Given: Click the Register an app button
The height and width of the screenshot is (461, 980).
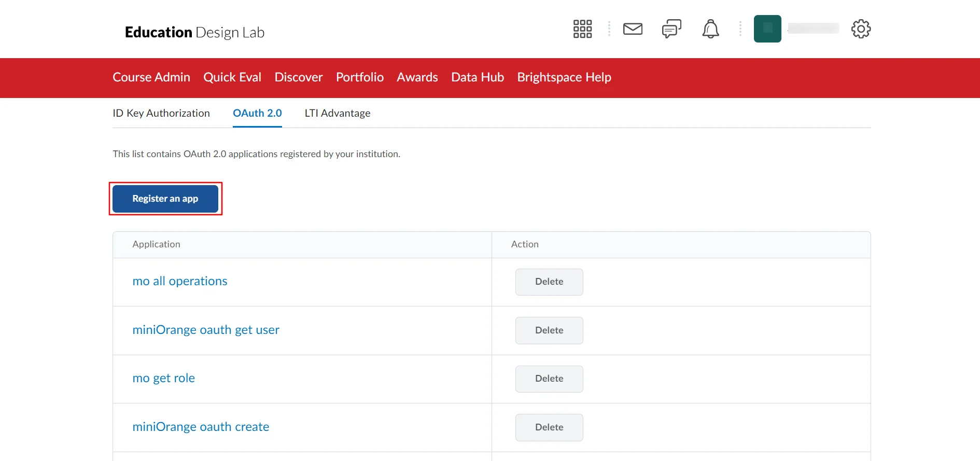Looking at the screenshot, I should [x=165, y=199].
